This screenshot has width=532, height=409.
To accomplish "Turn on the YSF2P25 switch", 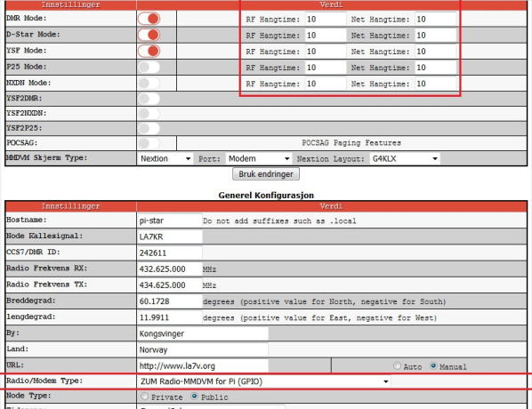I will pos(149,129).
